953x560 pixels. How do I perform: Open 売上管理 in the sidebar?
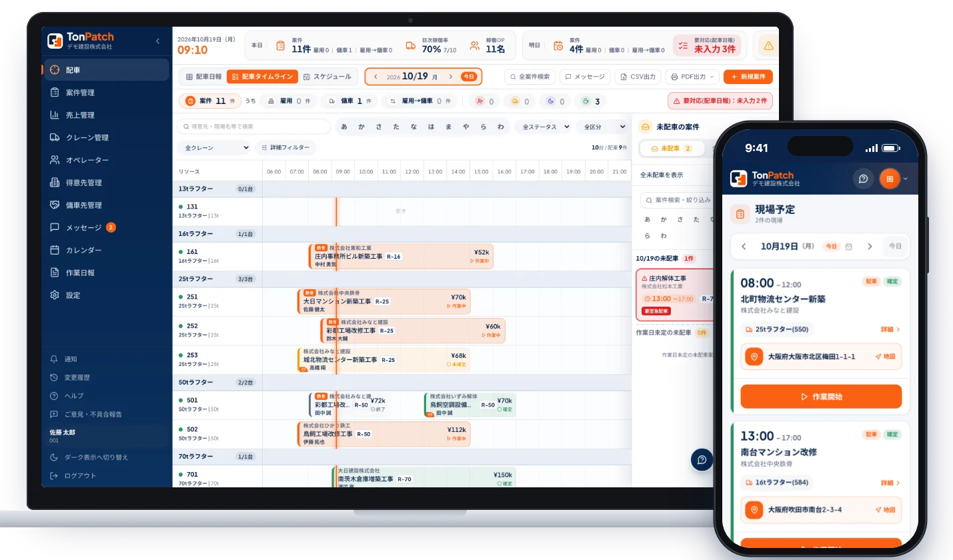click(107, 115)
